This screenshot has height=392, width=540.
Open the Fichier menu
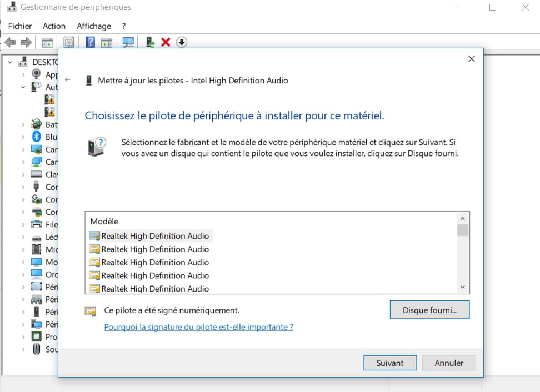pos(19,26)
